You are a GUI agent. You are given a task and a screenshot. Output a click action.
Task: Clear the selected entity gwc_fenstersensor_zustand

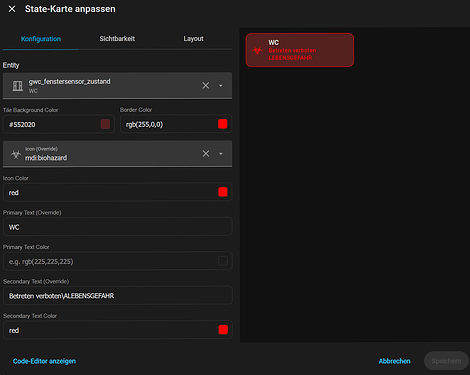(206, 86)
